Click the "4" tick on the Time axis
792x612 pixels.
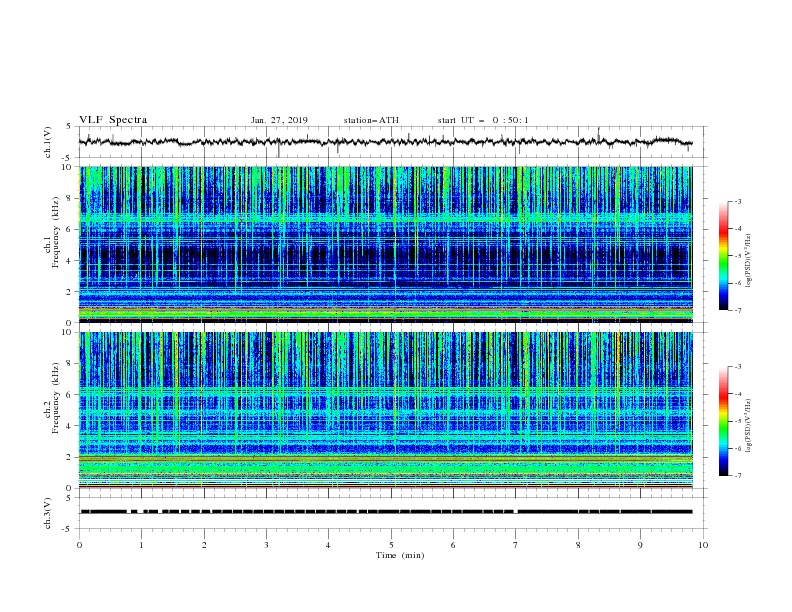pos(328,545)
